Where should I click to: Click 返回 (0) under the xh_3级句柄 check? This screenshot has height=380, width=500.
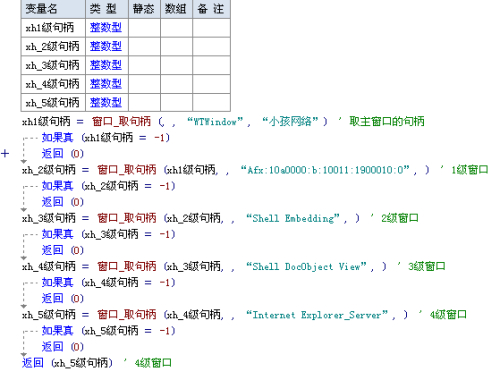click(x=63, y=250)
